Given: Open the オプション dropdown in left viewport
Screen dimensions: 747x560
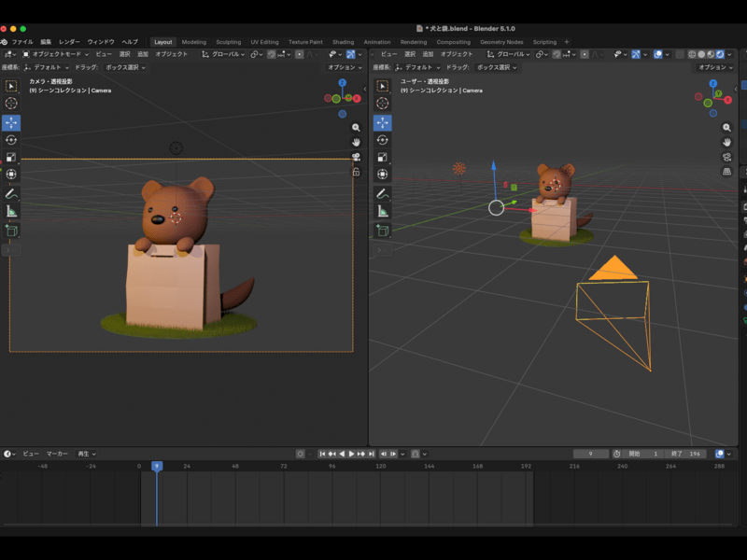Looking at the screenshot, I should [345, 67].
